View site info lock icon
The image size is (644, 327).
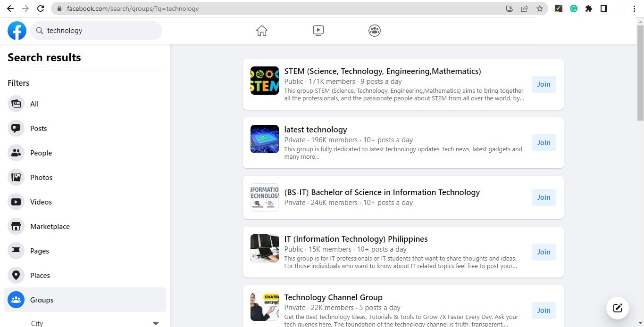click(59, 8)
